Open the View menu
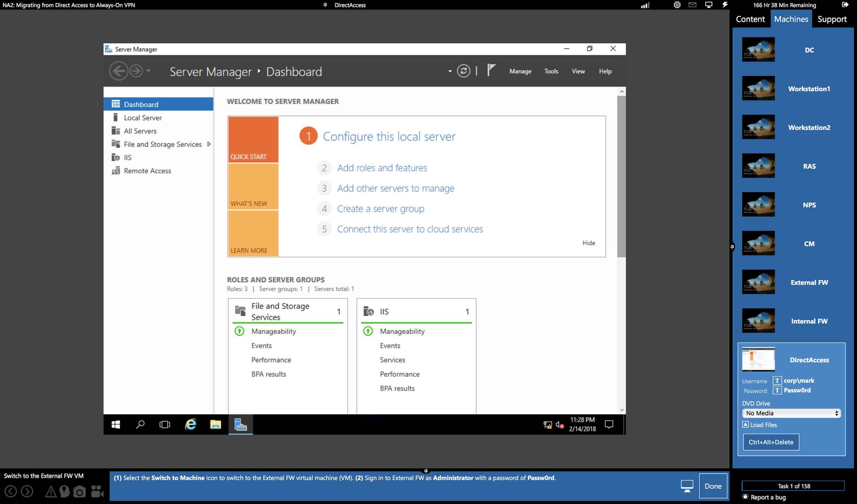Viewport: 857px width, 504px height. [x=578, y=71]
